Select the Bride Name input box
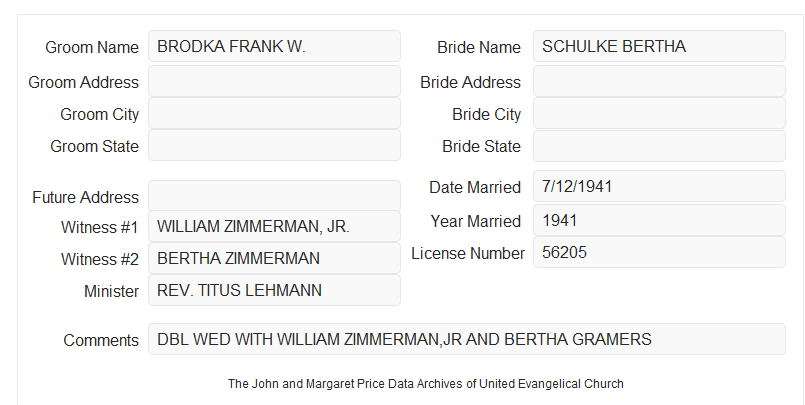The image size is (805, 405). (659, 46)
